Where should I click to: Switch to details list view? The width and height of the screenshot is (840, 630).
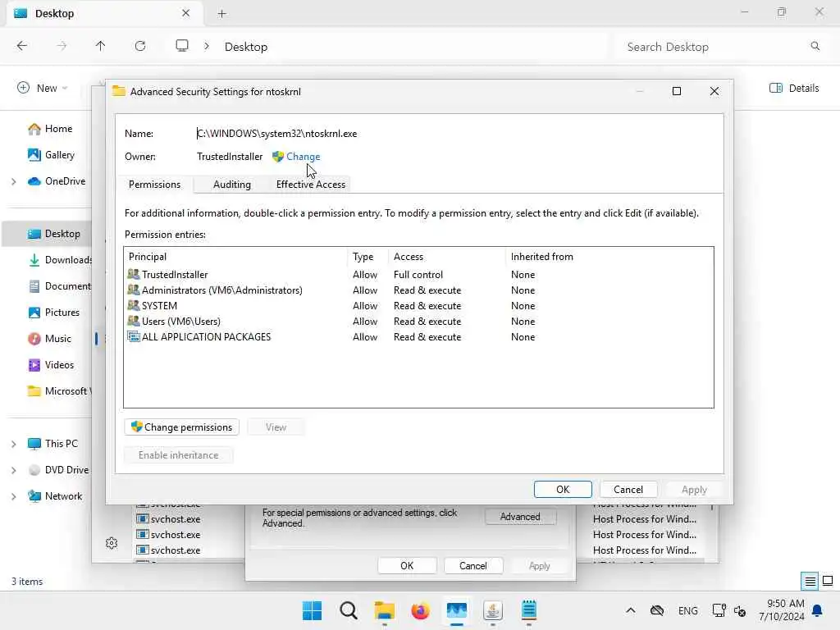(x=810, y=581)
